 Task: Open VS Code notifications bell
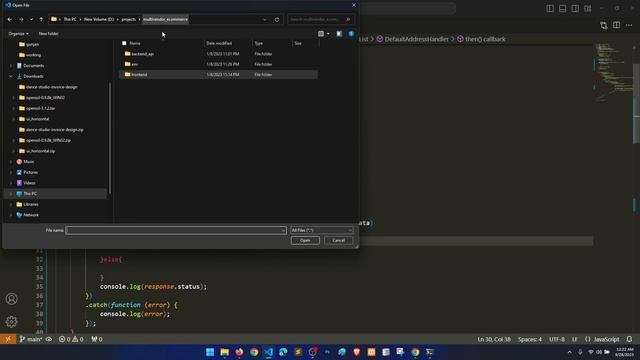[629, 339]
